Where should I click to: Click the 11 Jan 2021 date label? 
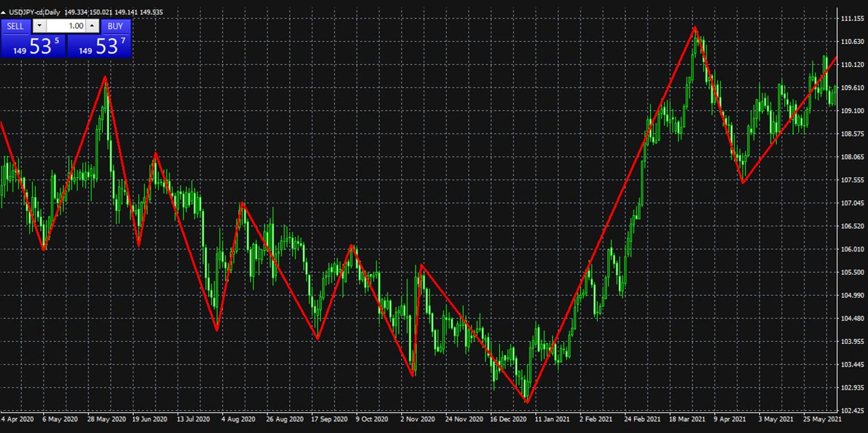point(552,419)
